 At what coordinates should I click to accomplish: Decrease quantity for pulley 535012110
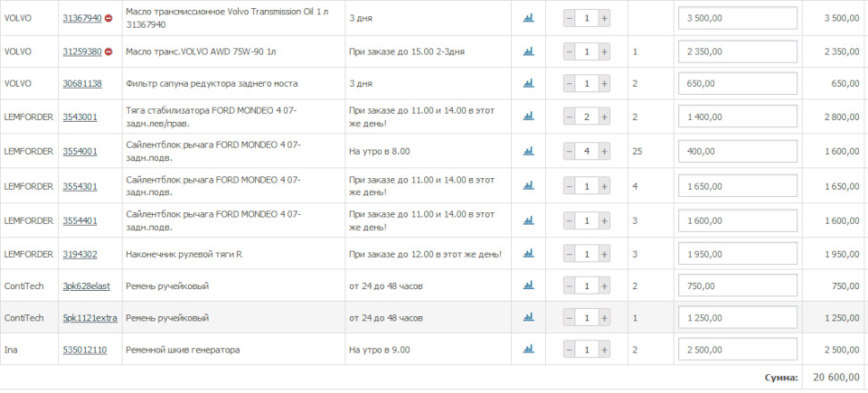[x=570, y=350]
